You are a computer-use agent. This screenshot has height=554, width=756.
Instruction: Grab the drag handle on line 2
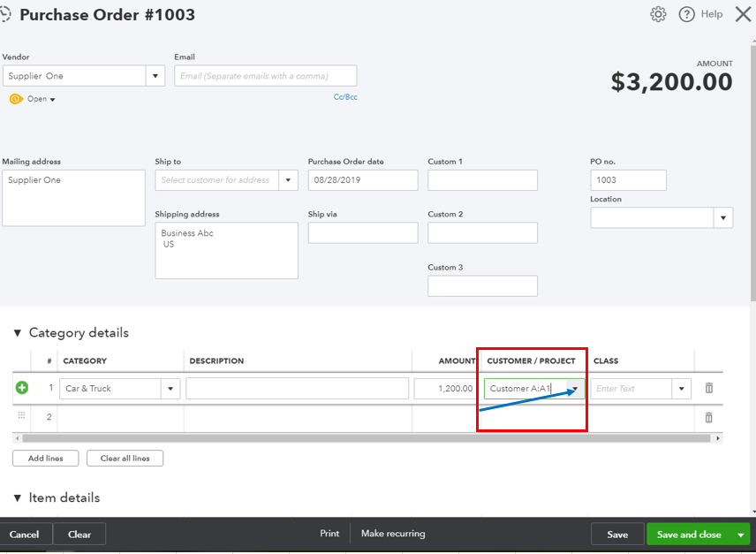[21, 415]
